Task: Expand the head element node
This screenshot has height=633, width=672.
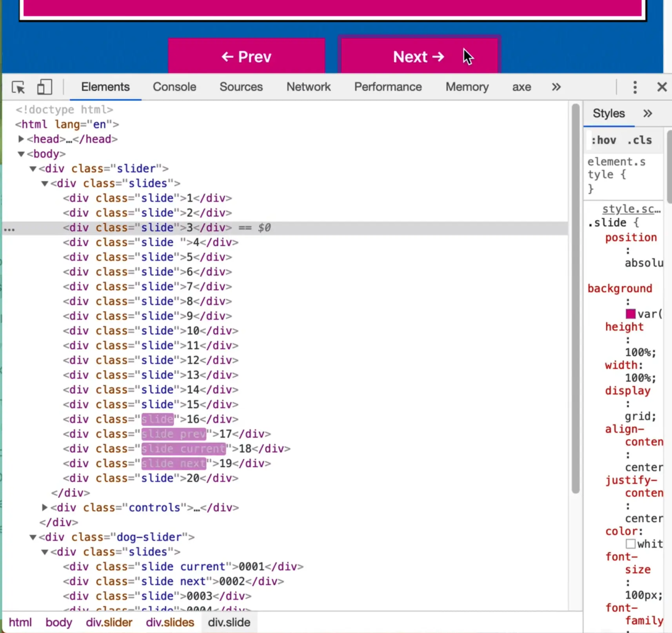Action: (x=22, y=139)
